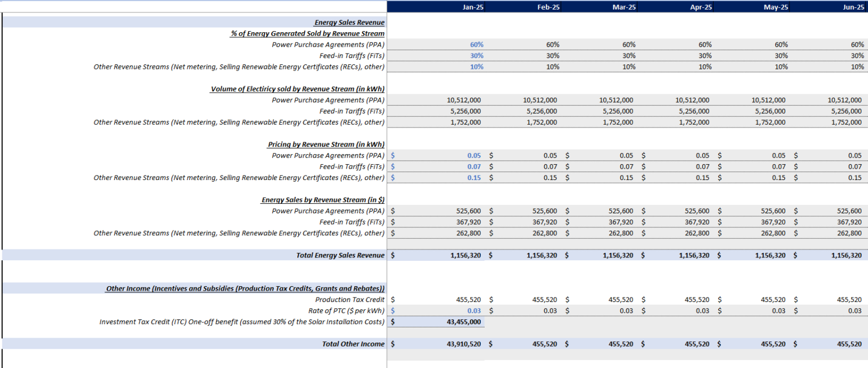Select the Mar-25 Other Revenue Streams volume 1,752,000

[x=600, y=122]
